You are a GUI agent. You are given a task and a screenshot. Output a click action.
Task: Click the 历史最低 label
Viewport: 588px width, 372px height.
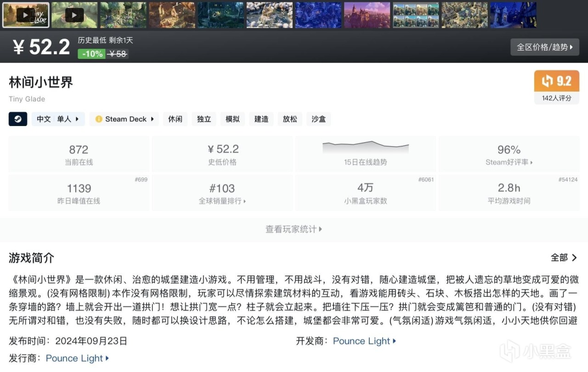coord(92,40)
